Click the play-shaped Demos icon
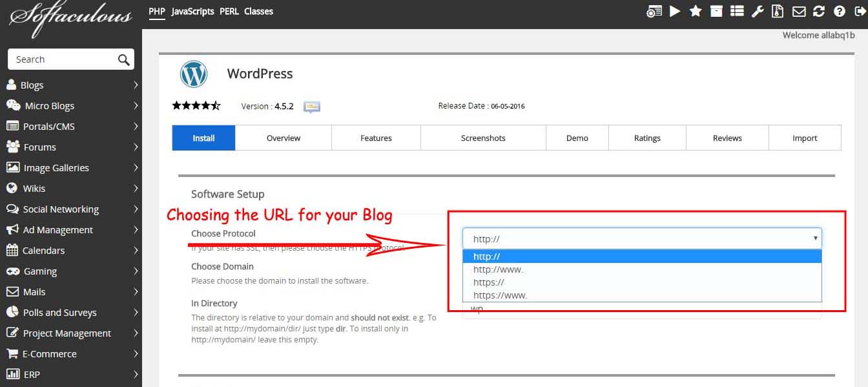This screenshot has width=868, height=387. [675, 11]
